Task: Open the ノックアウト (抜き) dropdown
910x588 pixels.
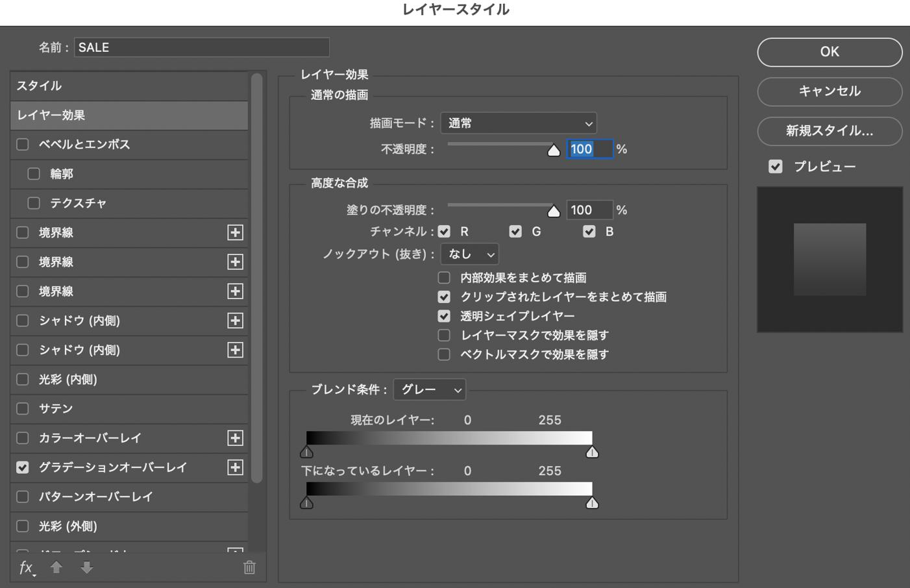Action: [x=469, y=254]
